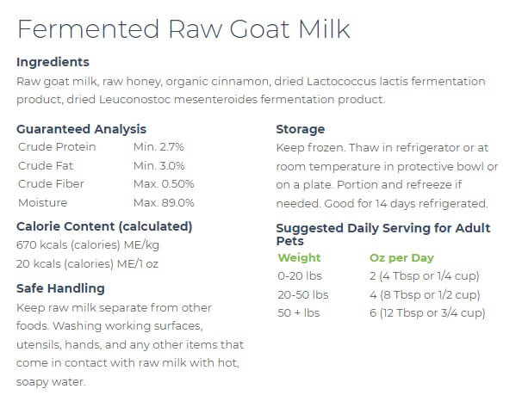The height and width of the screenshot is (420, 522).
Task: Click the green Weight column header
Action: tap(299, 257)
